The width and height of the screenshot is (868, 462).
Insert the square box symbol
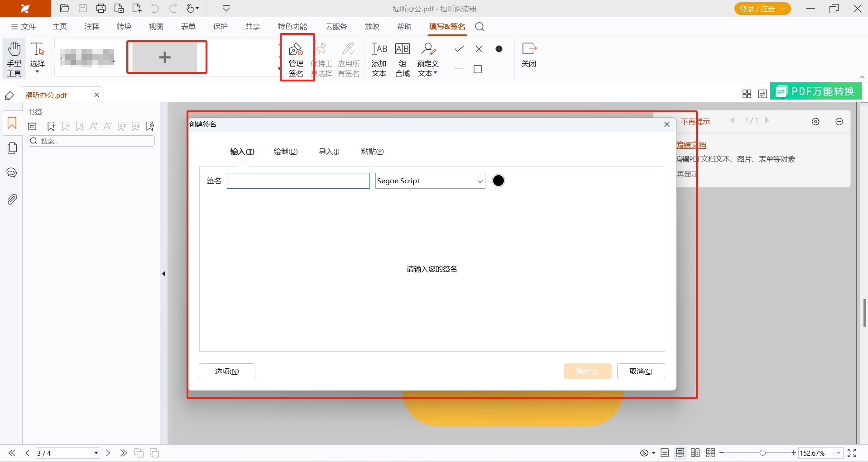click(x=478, y=69)
